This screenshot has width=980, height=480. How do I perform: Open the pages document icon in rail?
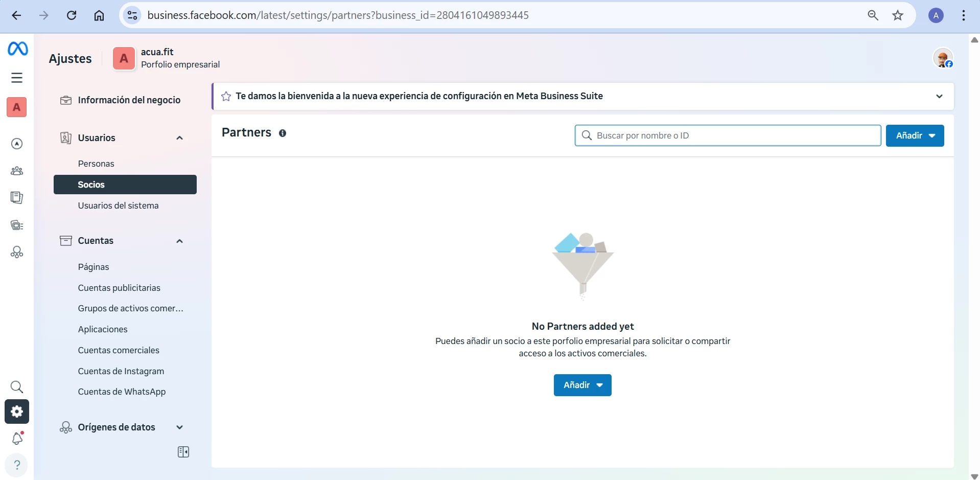pos(17,198)
